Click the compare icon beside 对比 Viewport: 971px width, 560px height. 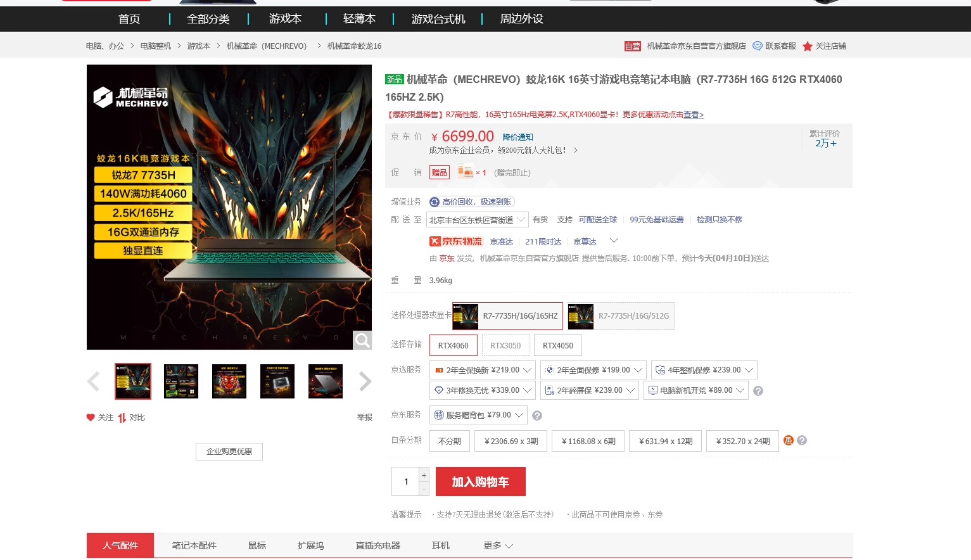point(122,417)
